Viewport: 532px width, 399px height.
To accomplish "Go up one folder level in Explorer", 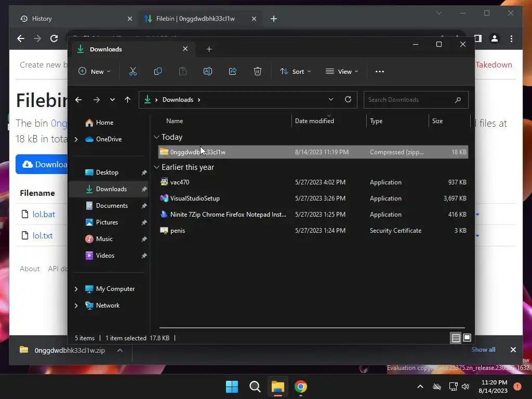I will 128,100.
